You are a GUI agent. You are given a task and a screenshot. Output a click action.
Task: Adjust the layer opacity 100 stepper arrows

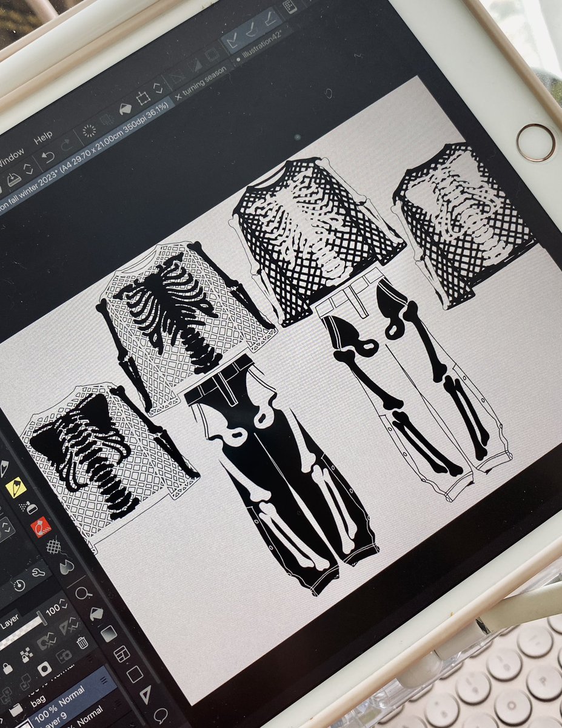(64, 604)
